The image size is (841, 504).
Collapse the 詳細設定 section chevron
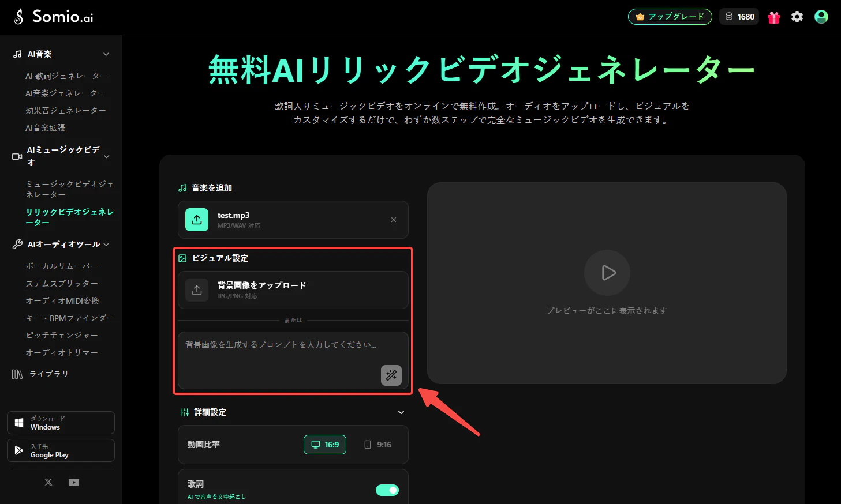click(401, 412)
